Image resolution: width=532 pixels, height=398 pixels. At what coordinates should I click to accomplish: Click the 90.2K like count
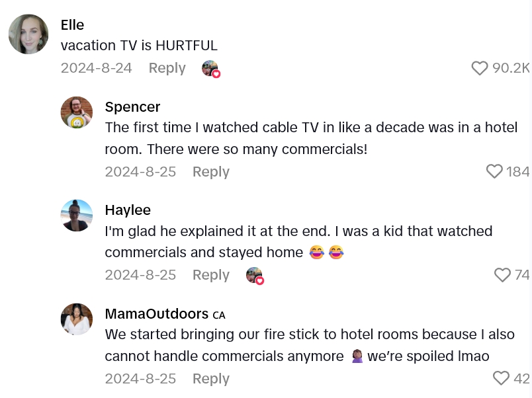coord(511,68)
